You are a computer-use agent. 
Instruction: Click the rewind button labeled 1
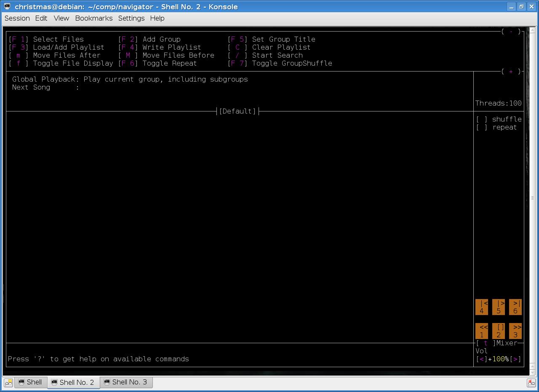click(x=481, y=331)
